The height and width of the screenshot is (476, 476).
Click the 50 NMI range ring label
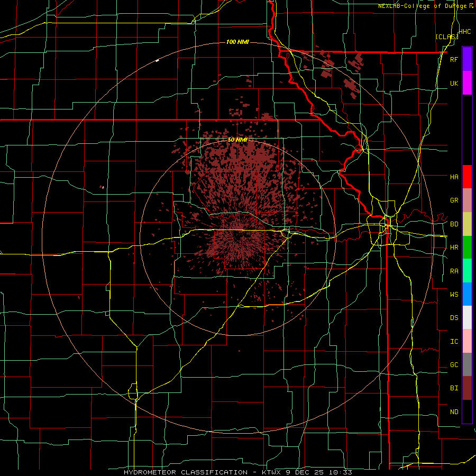[x=237, y=140]
